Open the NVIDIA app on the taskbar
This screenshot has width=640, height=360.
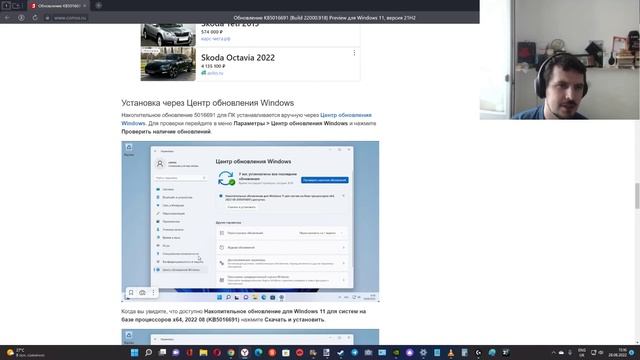(x=396, y=353)
